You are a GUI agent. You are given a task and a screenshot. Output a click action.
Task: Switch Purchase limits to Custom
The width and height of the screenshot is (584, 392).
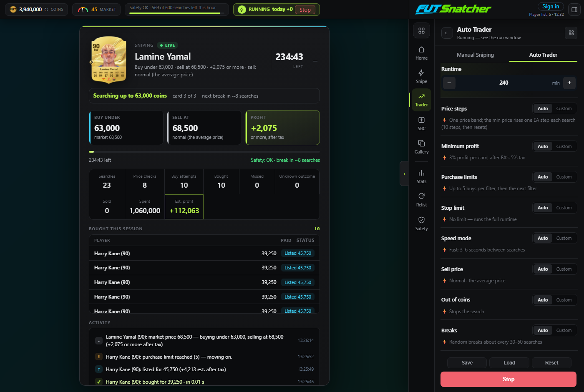tap(564, 177)
